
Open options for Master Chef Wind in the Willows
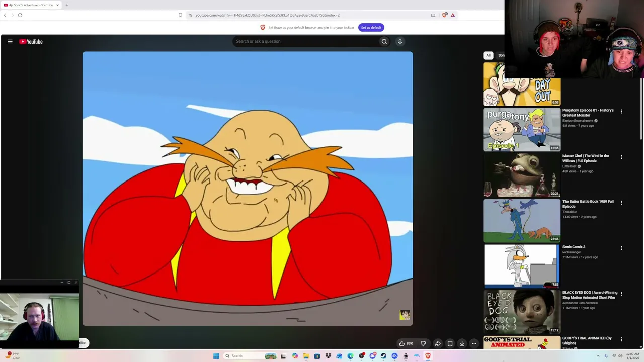[x=621, y=157]
